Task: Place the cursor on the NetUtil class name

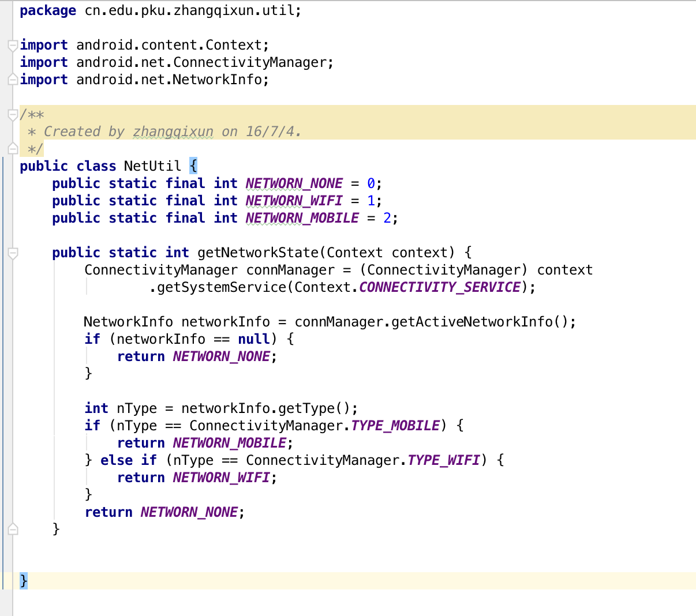Action: 152,166
